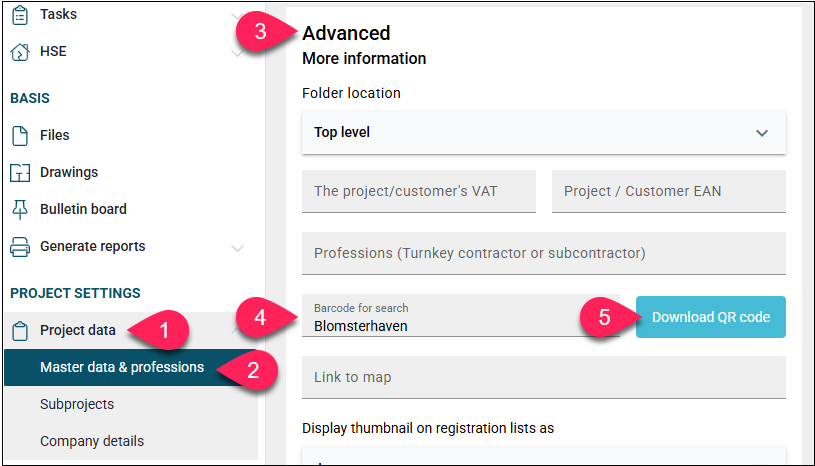
Task: Open the Subprojects menu item
Action: [77, 404]
